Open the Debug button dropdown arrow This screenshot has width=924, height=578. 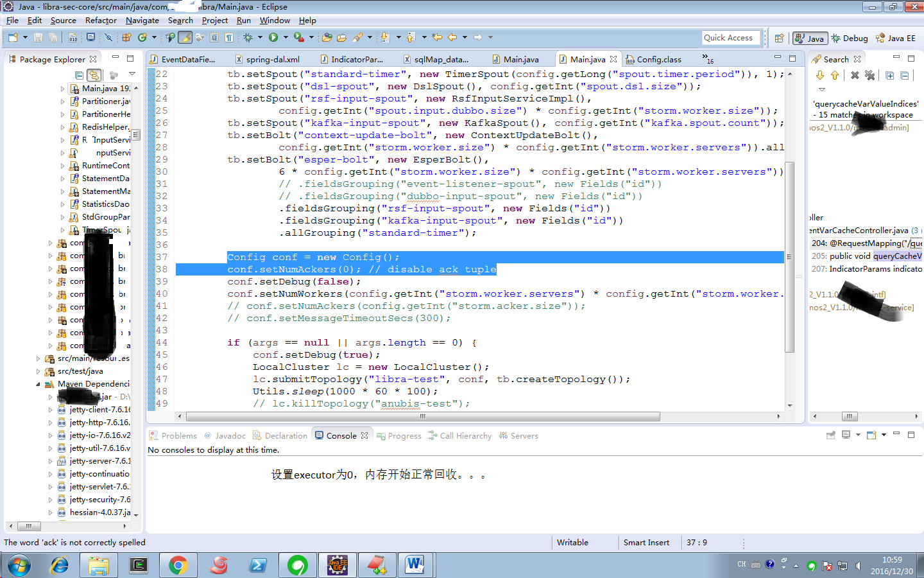[260, 38]
